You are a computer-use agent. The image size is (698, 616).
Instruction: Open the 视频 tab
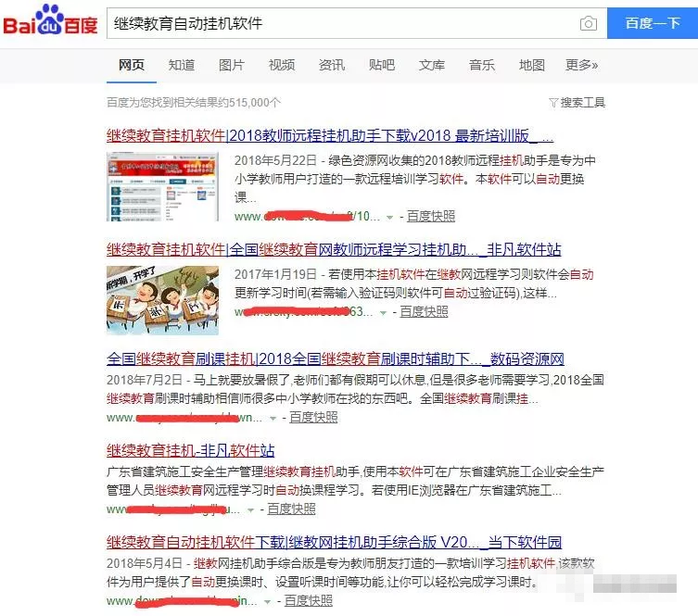(282, 65)
